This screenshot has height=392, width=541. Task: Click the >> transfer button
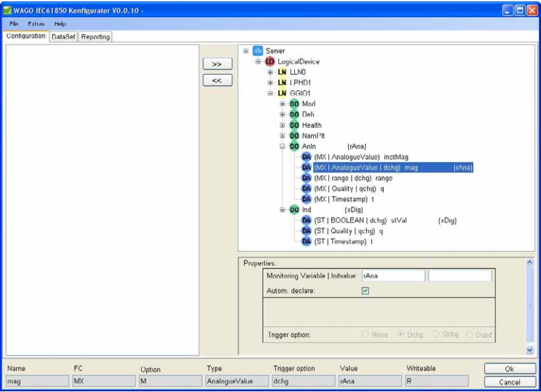coord(217,64)
